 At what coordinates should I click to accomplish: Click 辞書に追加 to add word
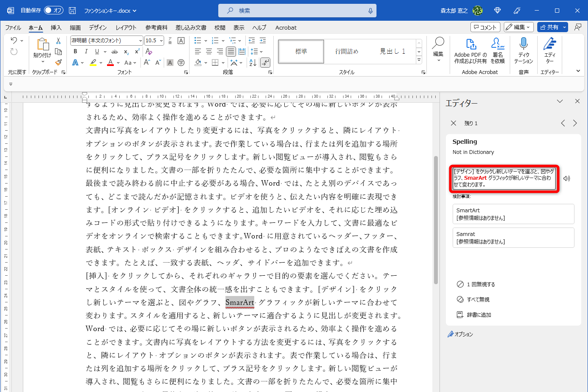coord(478,315)
